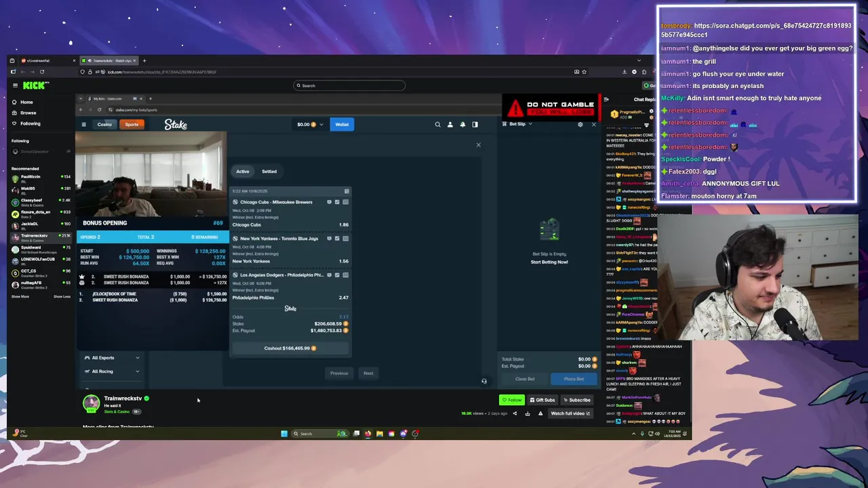
Task: Open New York Yankees - Toronto Blue Jays match
Action: [279, 239]
